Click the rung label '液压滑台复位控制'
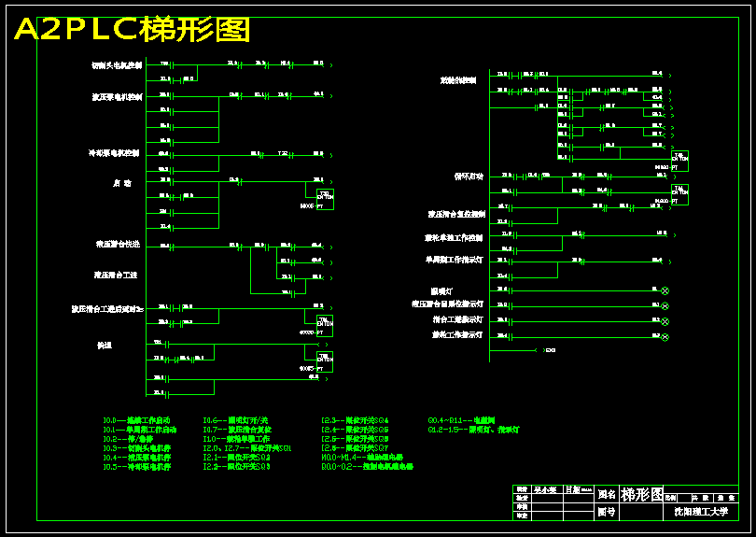Image resolution: width=756 pixels, height=537 pixels. point(456,214)
